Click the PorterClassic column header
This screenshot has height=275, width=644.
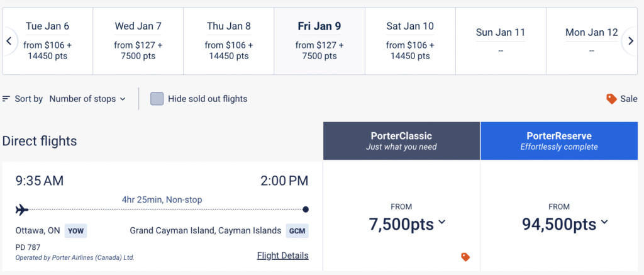click(401, 140)
